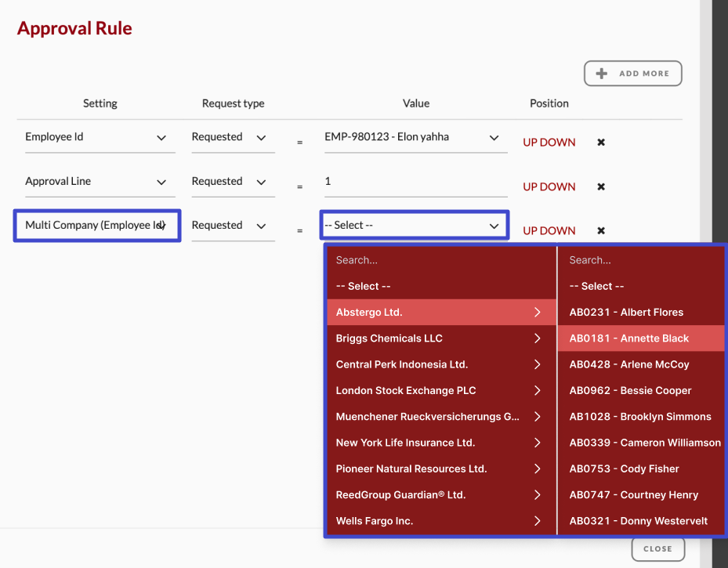Expand ReedGroup Guardian Ltd. submenu arrow
This screenshot has height=568, width=728.
click(x=538, y=494)
